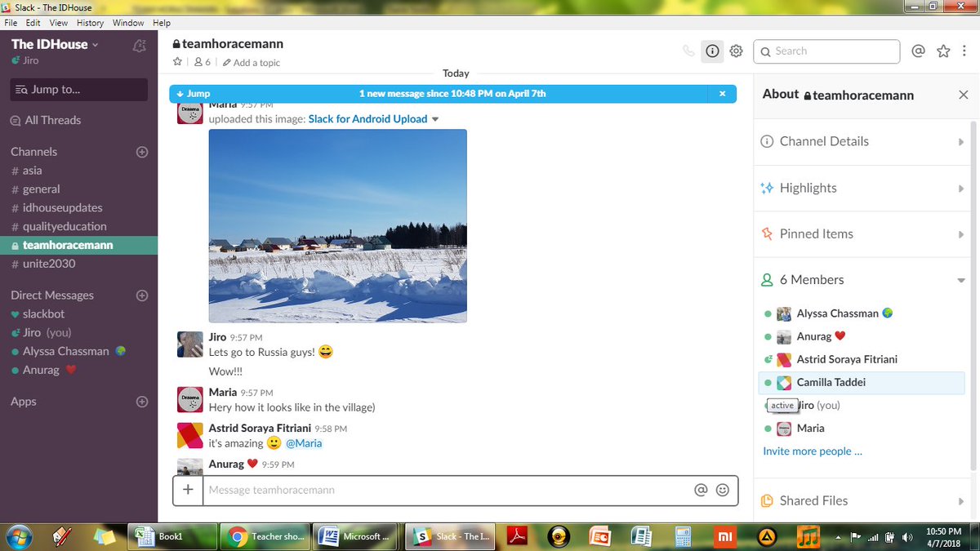Start new direct message plus icon
The height and width of the screenshot is (551, 980).
point(141,295)
